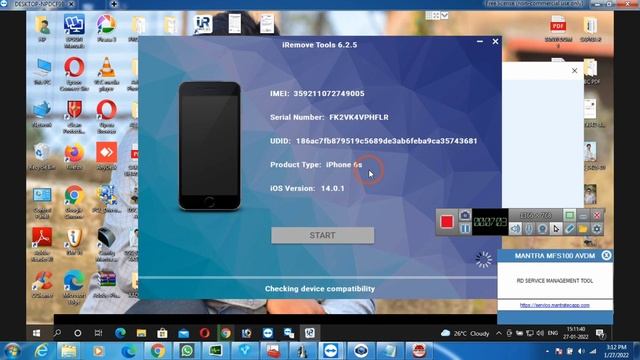Click the iOS Version 14.0.1 text
This screenshot has width=640, height=360.
click(307, 188)
